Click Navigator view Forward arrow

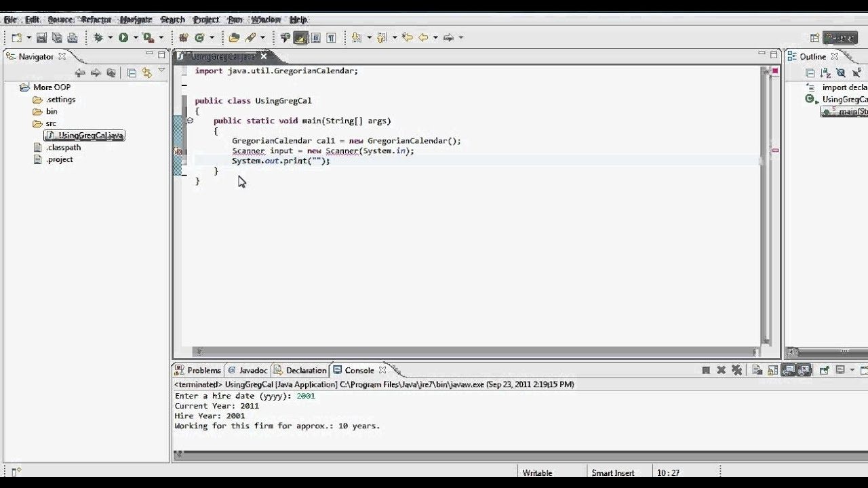[x=96, y=73]
